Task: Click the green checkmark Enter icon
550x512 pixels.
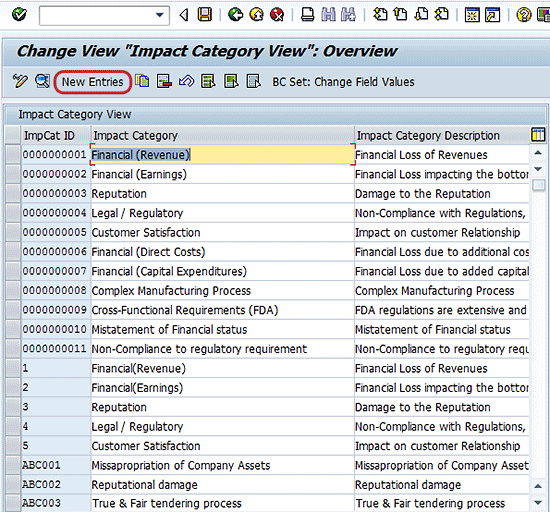Action: point(19,14)
